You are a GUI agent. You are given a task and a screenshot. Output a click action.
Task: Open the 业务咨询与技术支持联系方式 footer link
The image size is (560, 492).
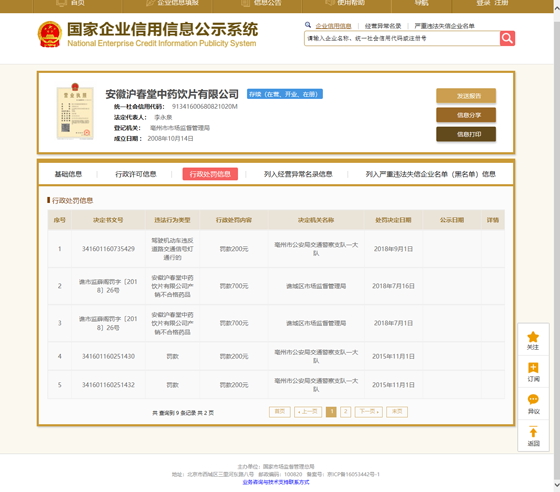tap(276, 482)
